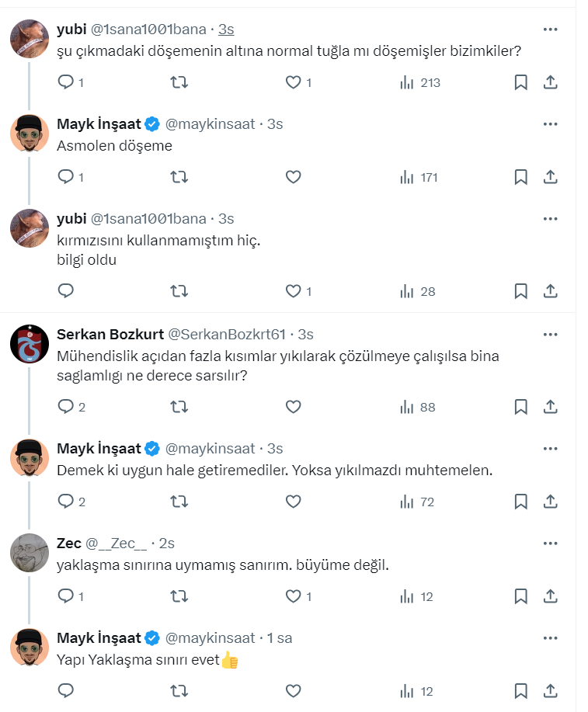Reply to yubi's first tweet about döşeme
This screenshot has height=712, width=588.
pos(66,82)
